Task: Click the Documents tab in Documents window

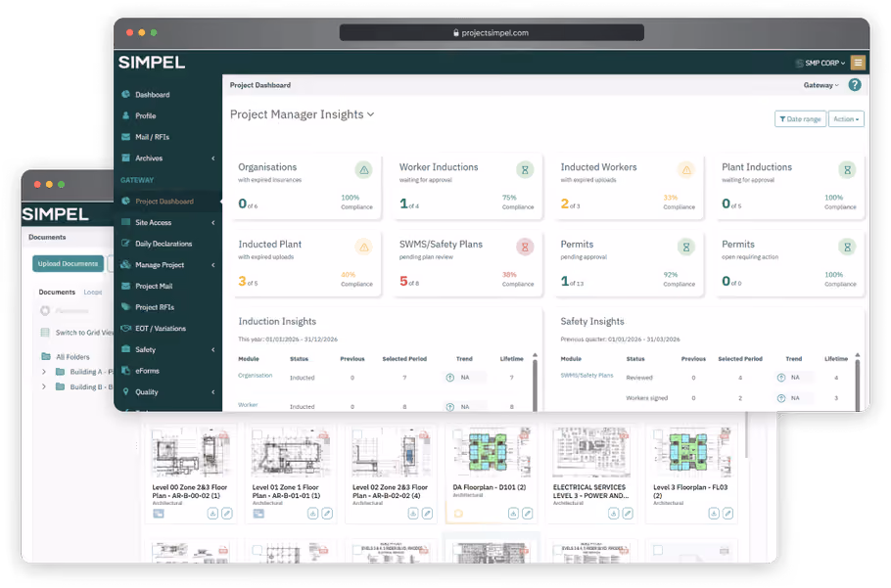Action: click(57, 293)
